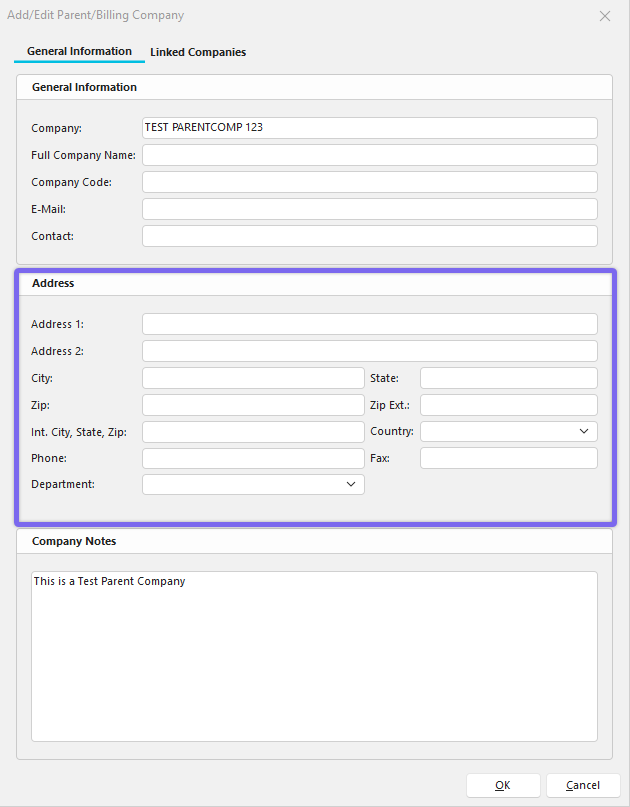Viewport: 630px width, 807px height.
Task: Expand the Department dropdown
Action: click(253, 485)
